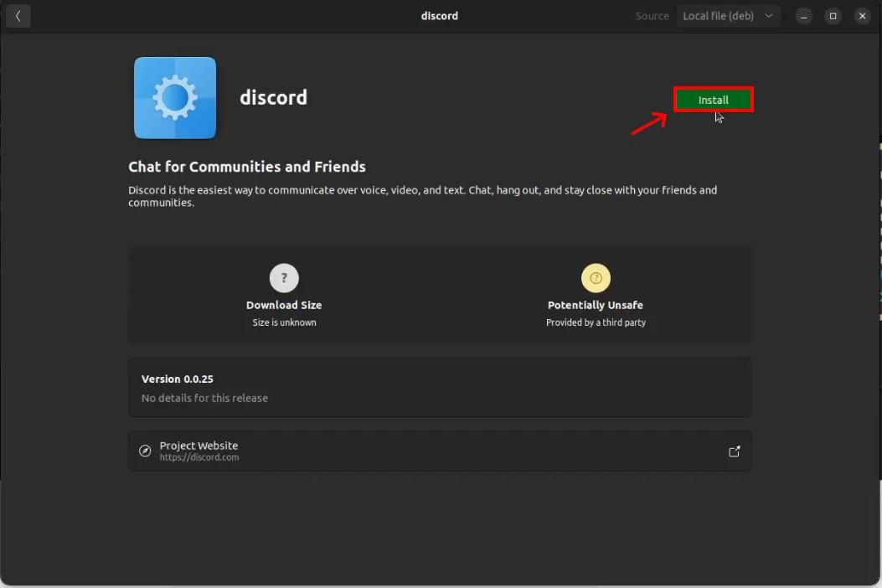882x588 pixels.
Task: Maximize the discord window
Action: point(833,16)
